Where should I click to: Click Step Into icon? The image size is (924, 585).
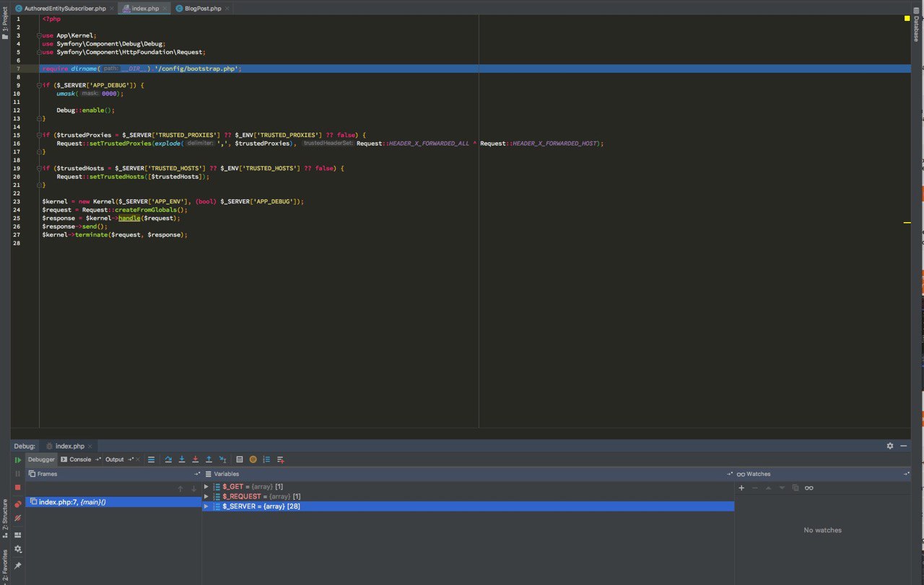tap(182, 459)
